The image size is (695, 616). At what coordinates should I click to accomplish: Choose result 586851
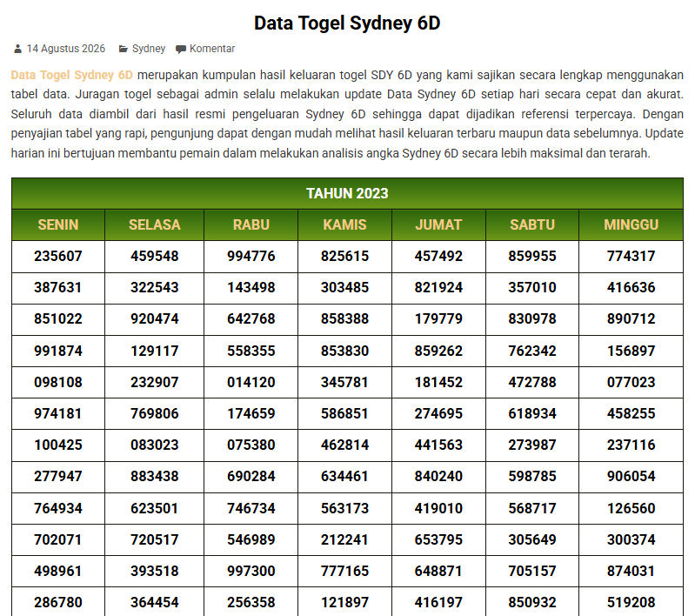click(344, 414)
